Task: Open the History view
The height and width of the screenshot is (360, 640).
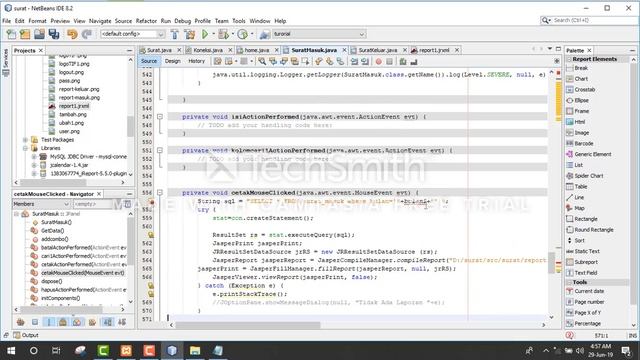Action: [x=196, y=61]
